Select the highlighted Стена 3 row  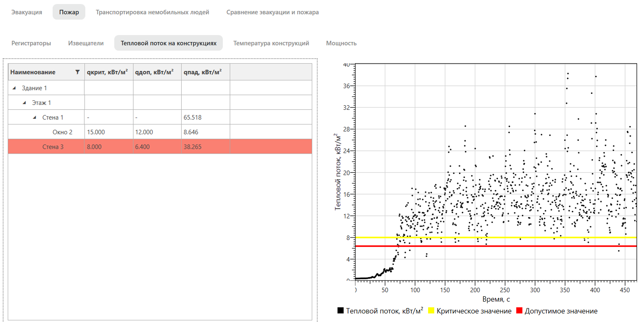(x=160, y=147)
